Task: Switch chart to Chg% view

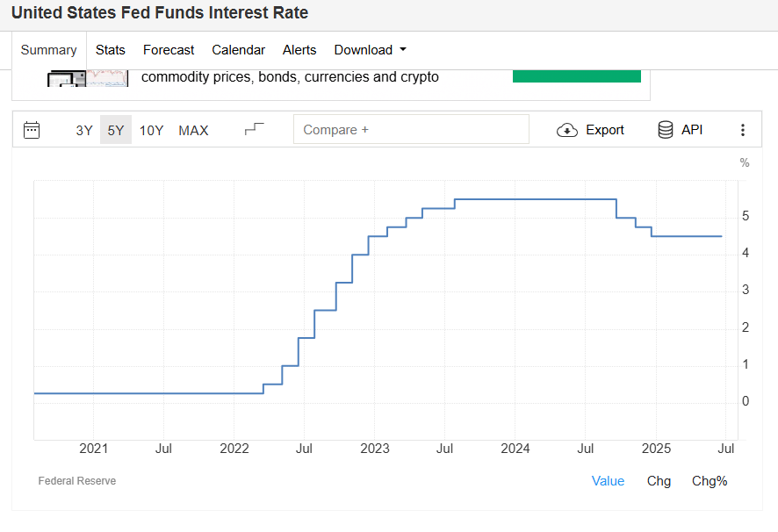Action: [710, 480]
